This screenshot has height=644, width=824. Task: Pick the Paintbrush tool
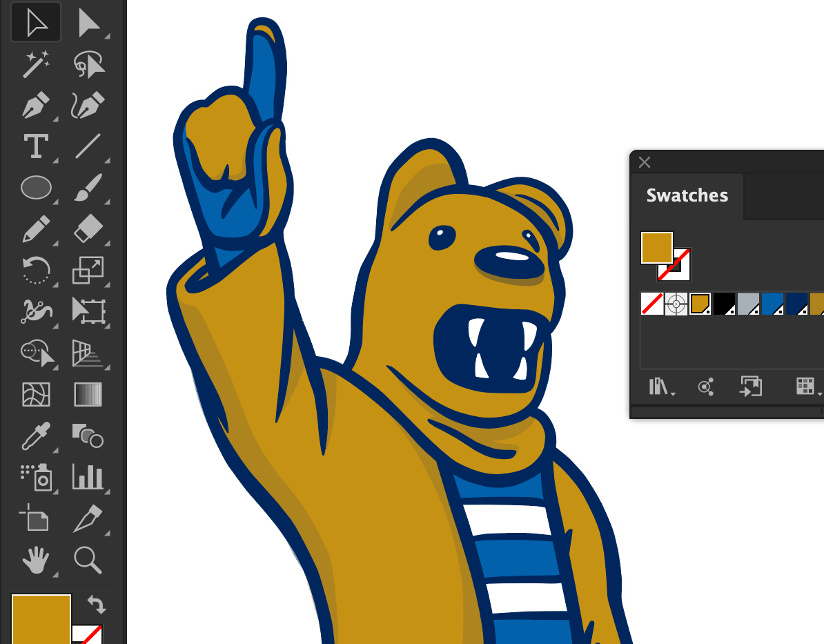[88, 188]
